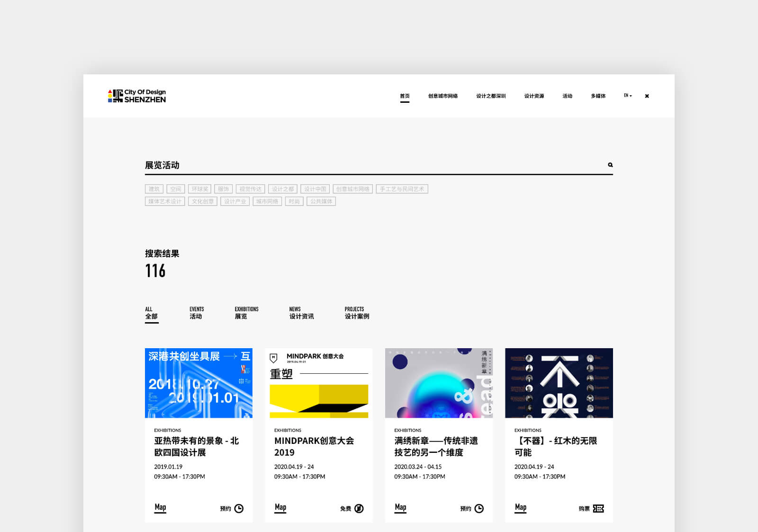Screen dimensions: 758x532
Task: Switch to the NEWS 设计资讯 tab
Action: (301, 313)
